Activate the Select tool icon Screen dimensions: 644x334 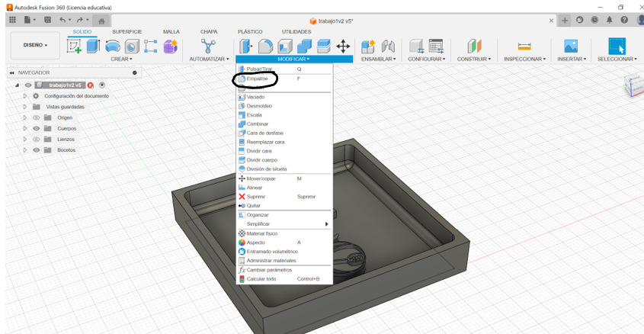coord(617,46)
